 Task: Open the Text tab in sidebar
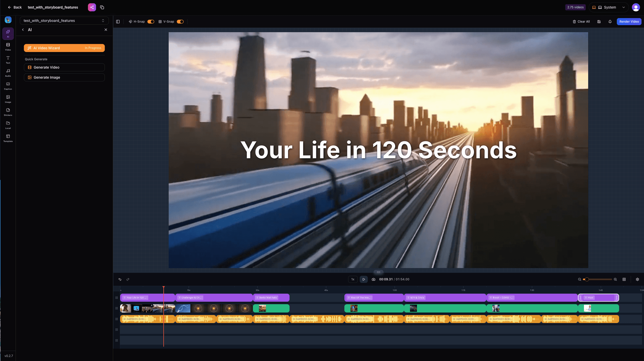click(x=8, y=60)
